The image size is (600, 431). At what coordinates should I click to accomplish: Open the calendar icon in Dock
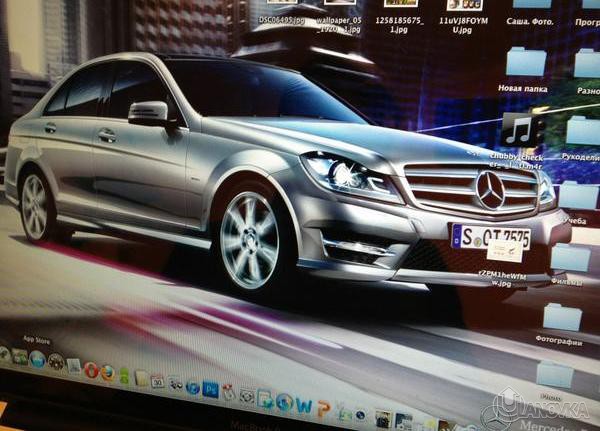pos(157,380)
